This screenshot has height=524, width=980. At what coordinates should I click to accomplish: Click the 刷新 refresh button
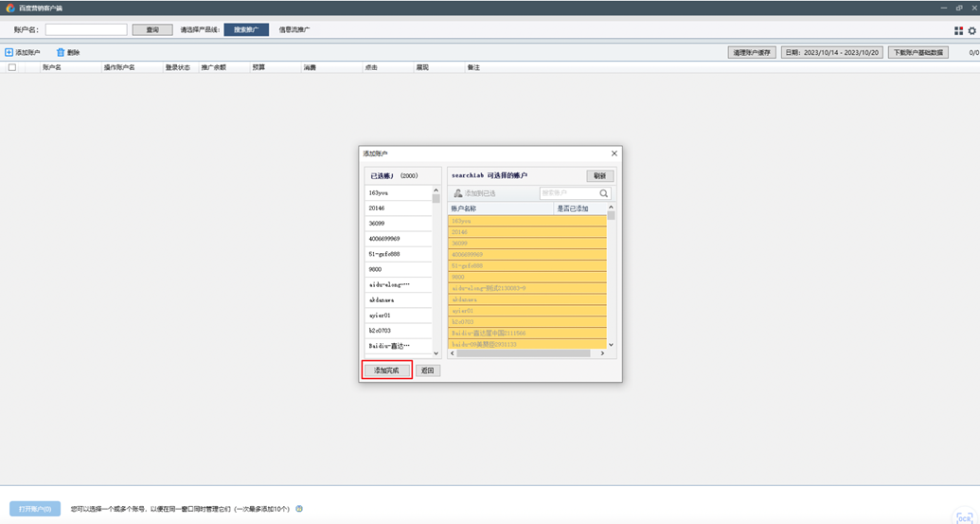(599, 176)
